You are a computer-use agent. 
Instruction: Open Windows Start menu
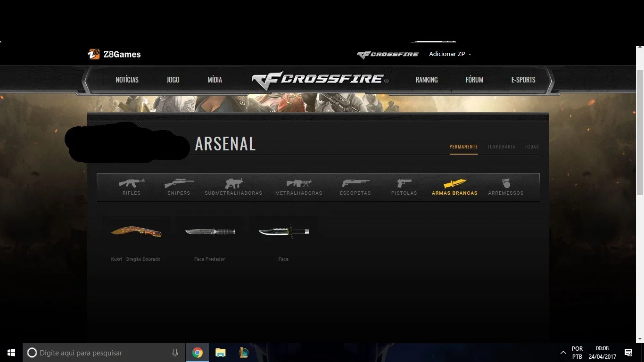pos(11,353)
